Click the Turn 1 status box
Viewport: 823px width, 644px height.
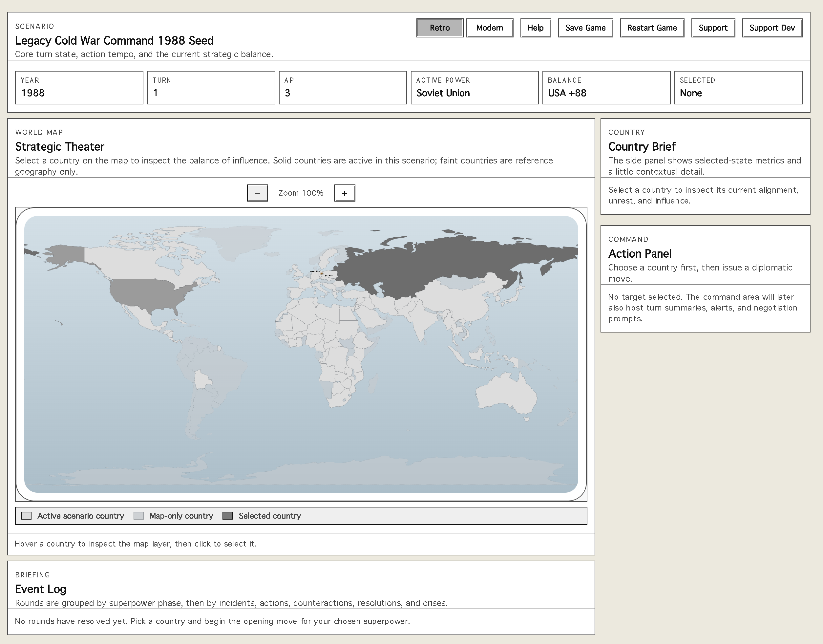(x=211, y=88)
